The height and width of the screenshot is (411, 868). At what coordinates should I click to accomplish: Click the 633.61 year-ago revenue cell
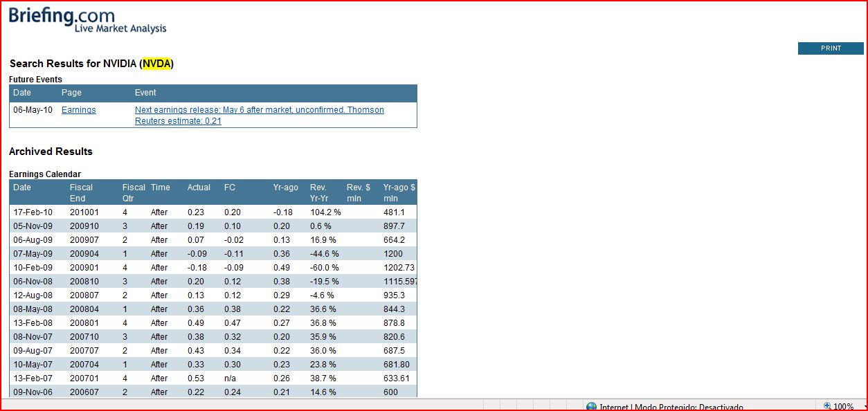(397, 378)
